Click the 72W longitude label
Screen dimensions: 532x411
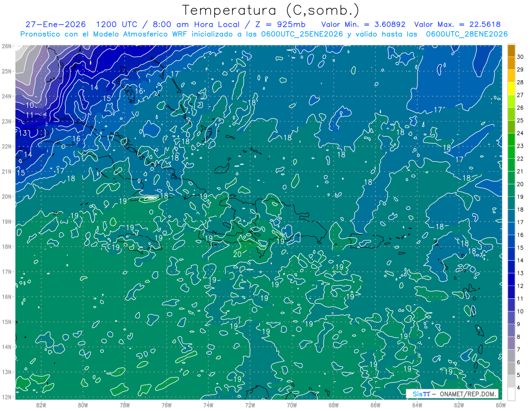tap(250, 404)
